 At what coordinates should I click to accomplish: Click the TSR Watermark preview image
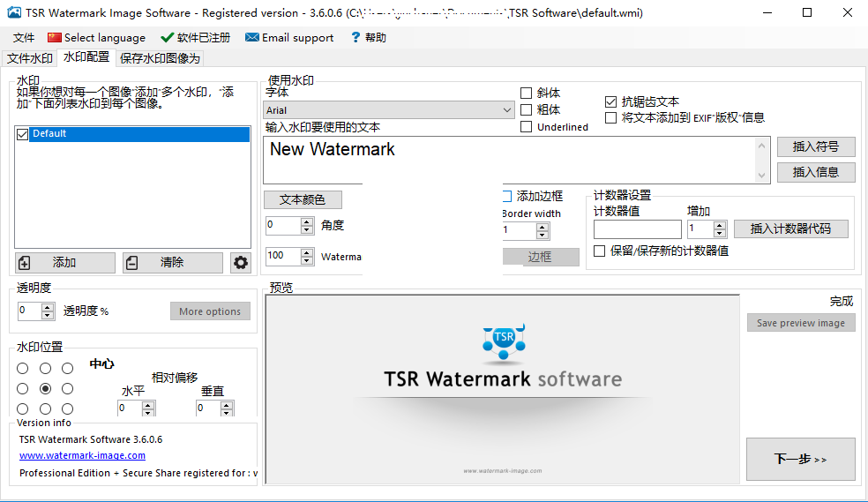pos(503,390)
